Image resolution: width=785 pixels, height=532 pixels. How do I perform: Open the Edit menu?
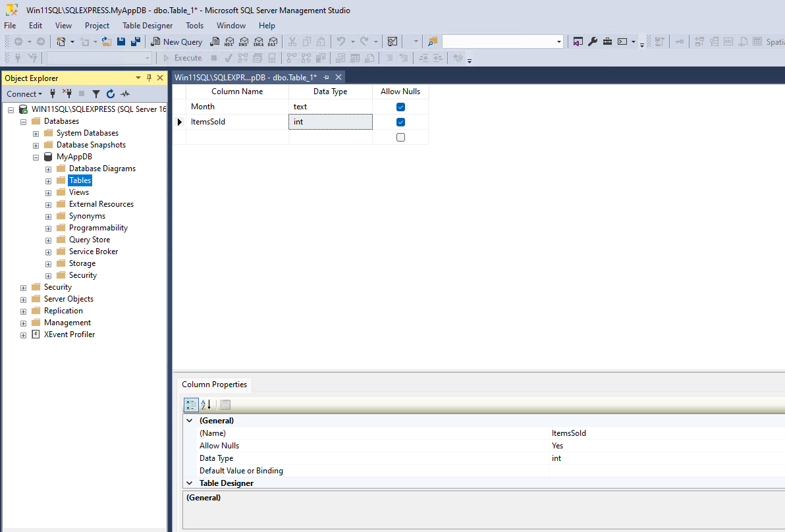pyautogui.click(x=36, y=26)
